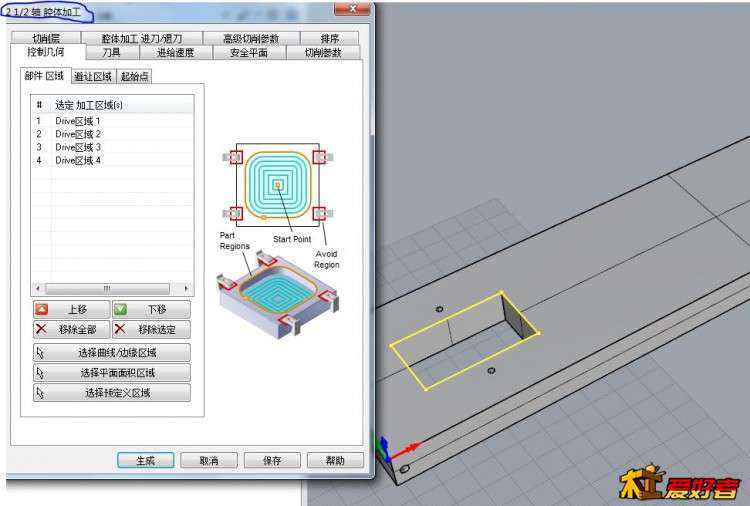Viewport: 750px width, 506px height.
Task: Open the 腔体加工 进刀/退刀 tab
Action: [x=142, y=38]
